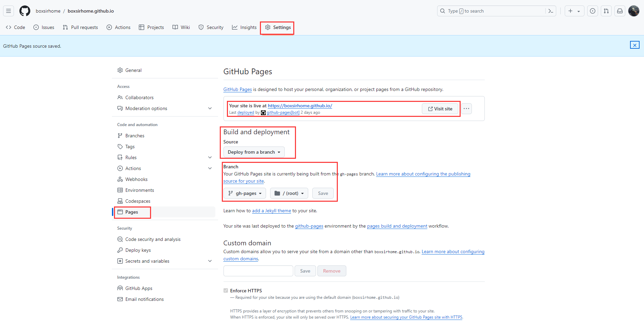The height and width of the screenshot is (323, 644).
Task: Click the 'deployed' link
Action: coord(246,112)
